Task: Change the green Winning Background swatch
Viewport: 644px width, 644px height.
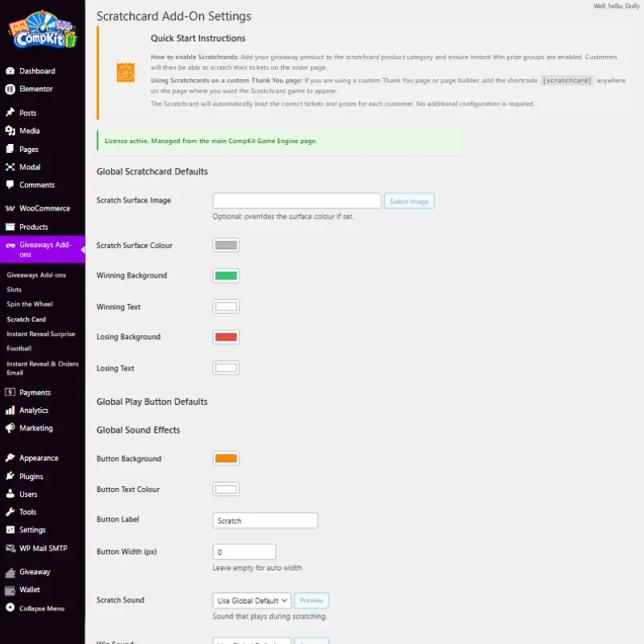Action: pyautogui.click(x=226, y=276)
